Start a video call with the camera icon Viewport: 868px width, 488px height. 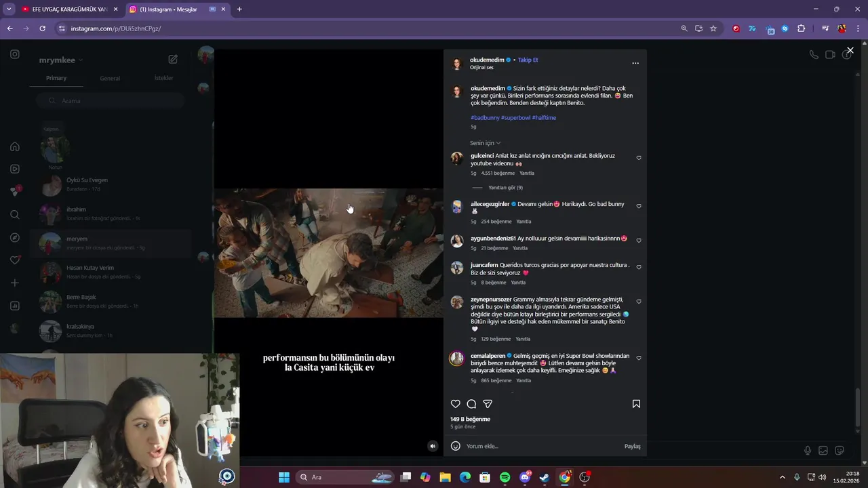point(830,54)
